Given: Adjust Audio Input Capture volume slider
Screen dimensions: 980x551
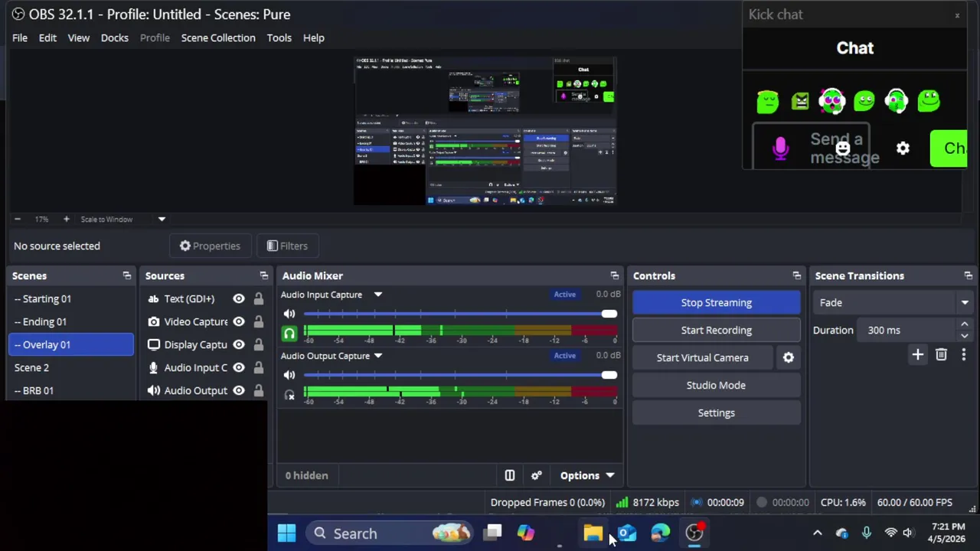Looking at the screenshot, I should [459, 314].
